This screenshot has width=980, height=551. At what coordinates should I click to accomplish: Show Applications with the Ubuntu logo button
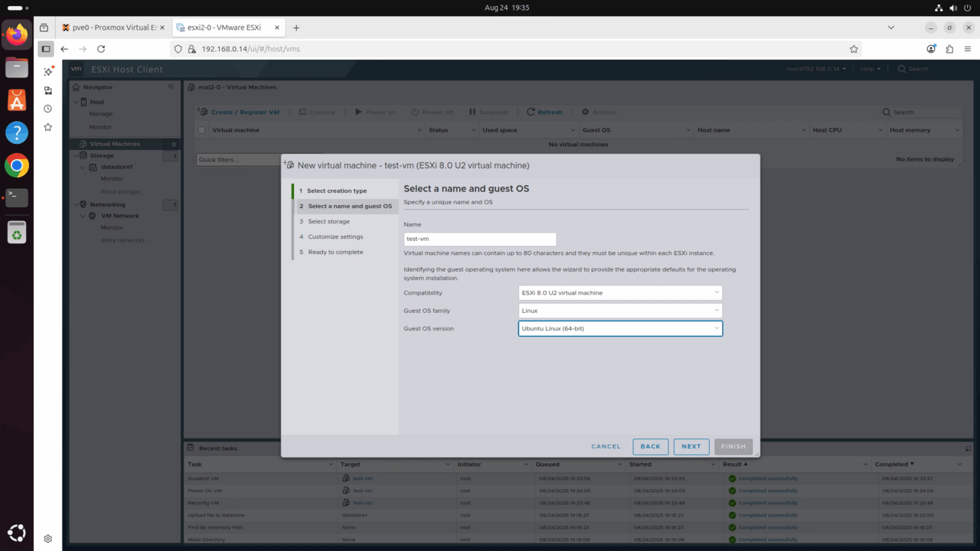(16, 533)
